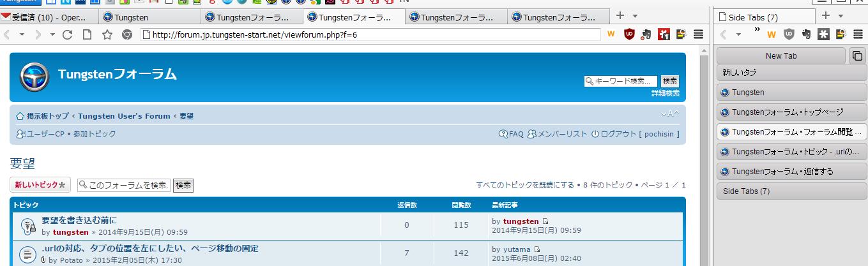Open the FAQ link
Viewport: 868px width, 266px height.
511,134
